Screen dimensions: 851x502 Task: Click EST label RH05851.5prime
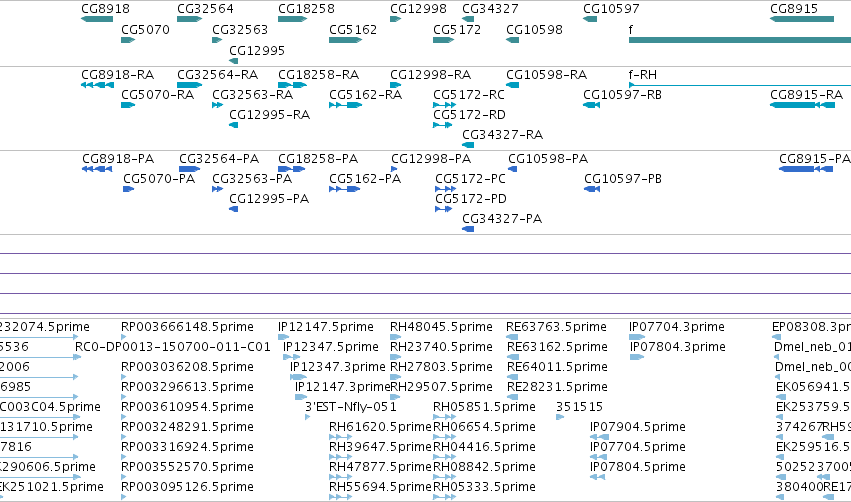pos(484,406)
